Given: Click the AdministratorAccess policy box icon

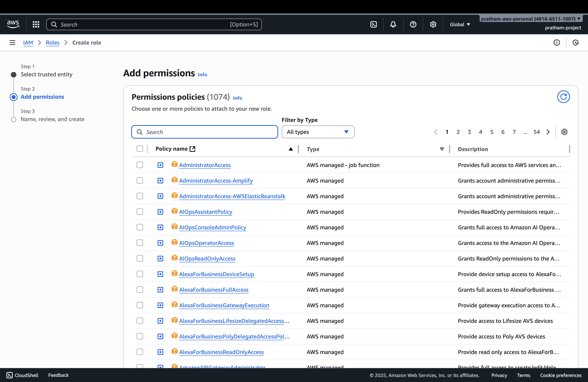Looking at the screenshot, I should [x=174, y=164].
